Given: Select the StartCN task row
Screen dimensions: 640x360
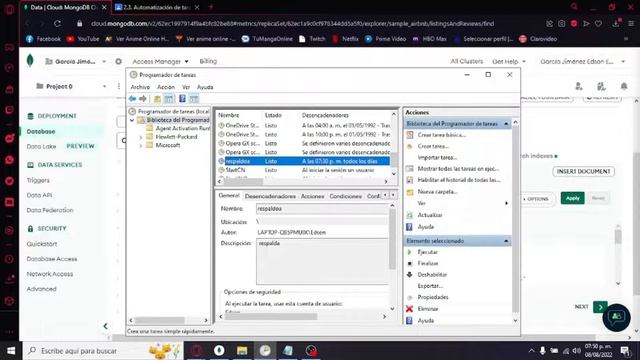Looking at the screenshot, I should point(303,170).
